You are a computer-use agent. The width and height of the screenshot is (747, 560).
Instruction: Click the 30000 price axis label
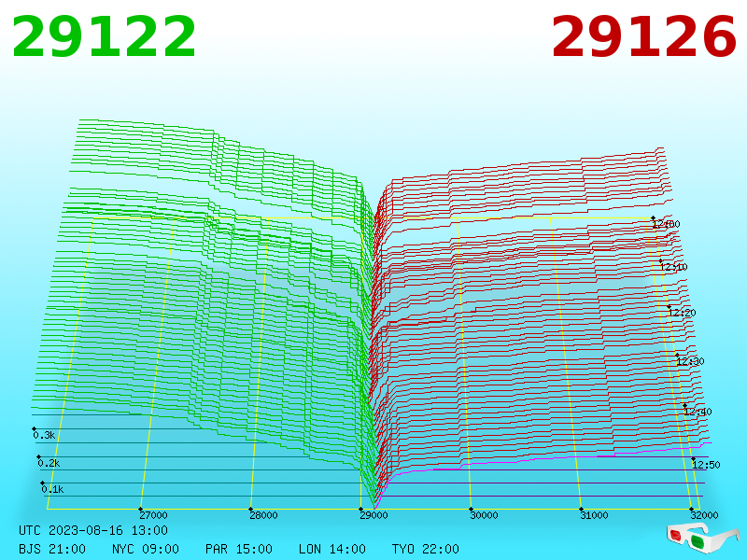pos(484,515)
